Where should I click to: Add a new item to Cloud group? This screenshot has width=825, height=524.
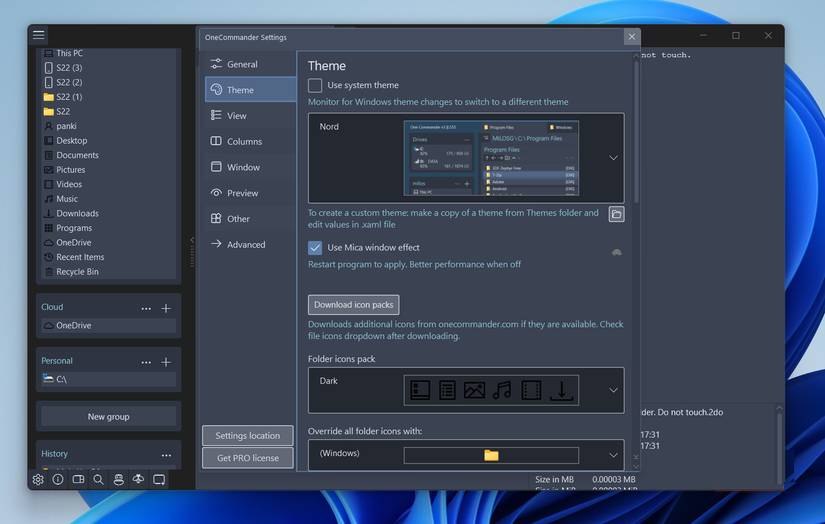(x=166, y=308)
